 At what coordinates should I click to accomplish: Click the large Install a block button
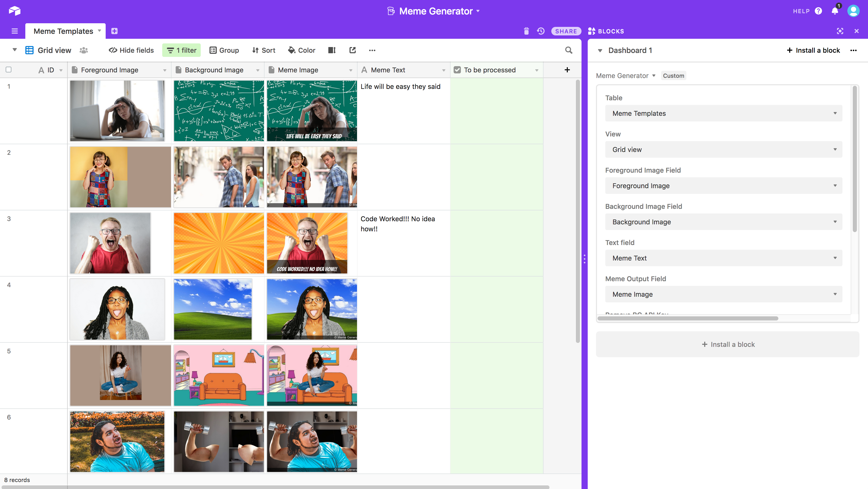coord(727,344)
